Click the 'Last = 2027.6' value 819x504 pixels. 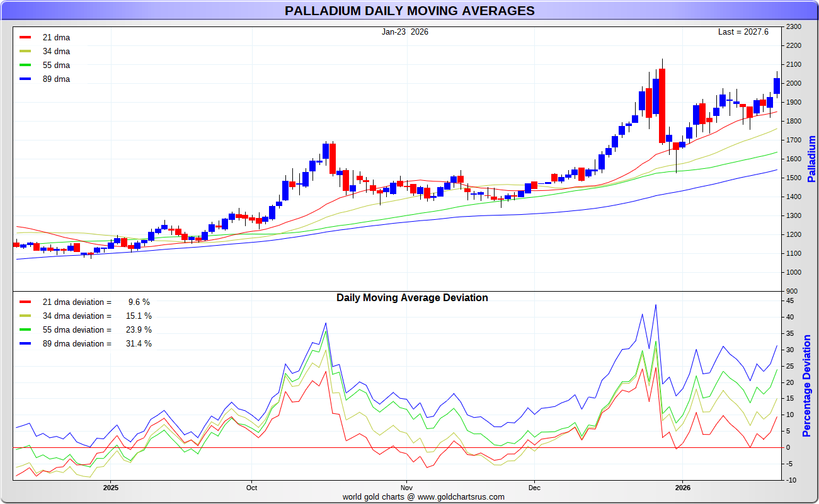[x=743, y=31]
